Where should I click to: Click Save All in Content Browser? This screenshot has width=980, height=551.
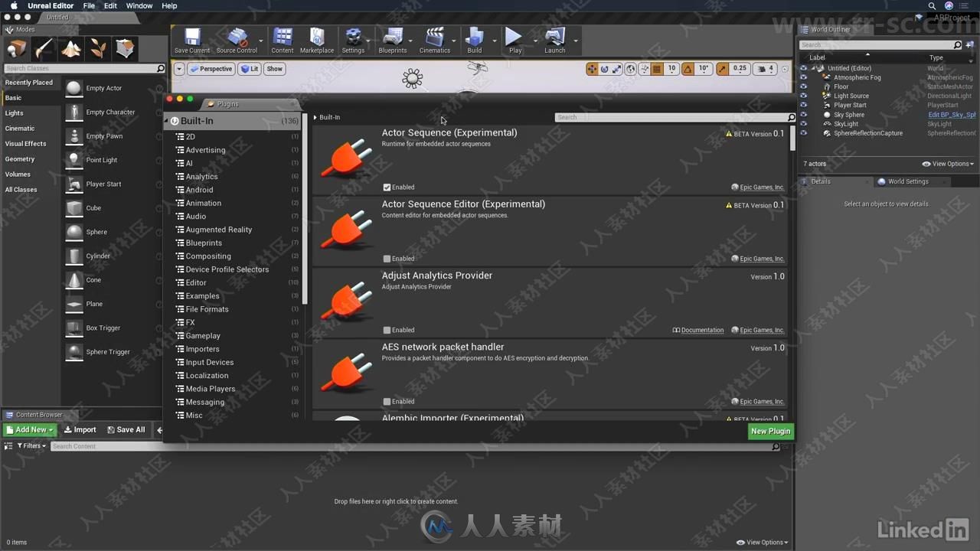click(126, 430)
